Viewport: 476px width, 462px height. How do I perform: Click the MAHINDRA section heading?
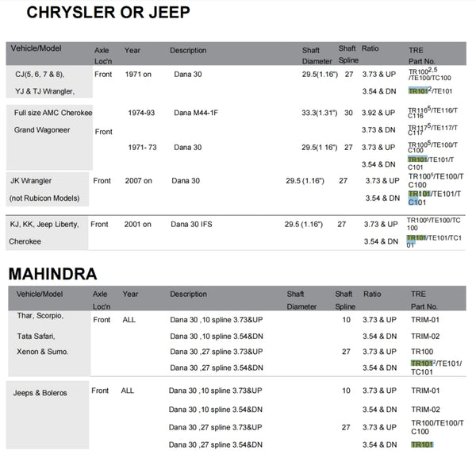coord(53,275)
